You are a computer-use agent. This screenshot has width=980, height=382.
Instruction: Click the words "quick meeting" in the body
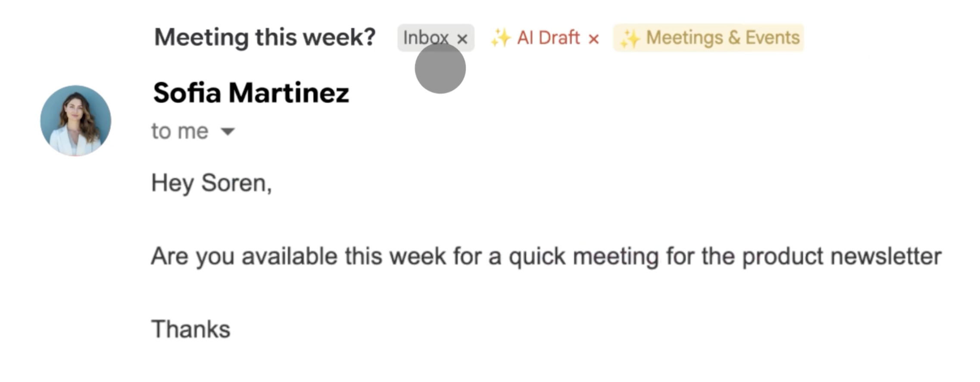[584, 256]
